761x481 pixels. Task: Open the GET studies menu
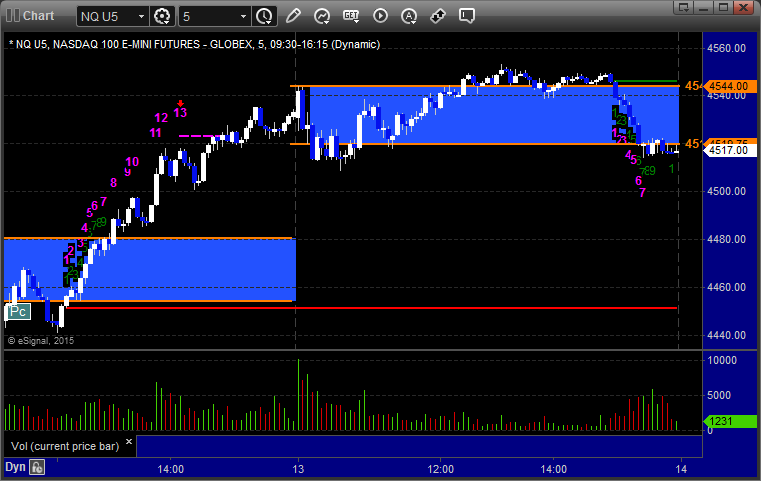(x=351, y=16)
